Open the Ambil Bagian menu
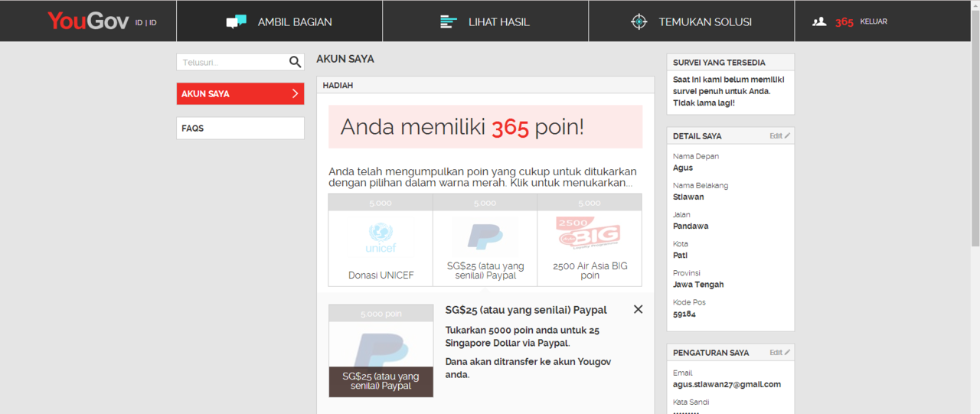The image size is (980, 414). click(x=279, y=21)
